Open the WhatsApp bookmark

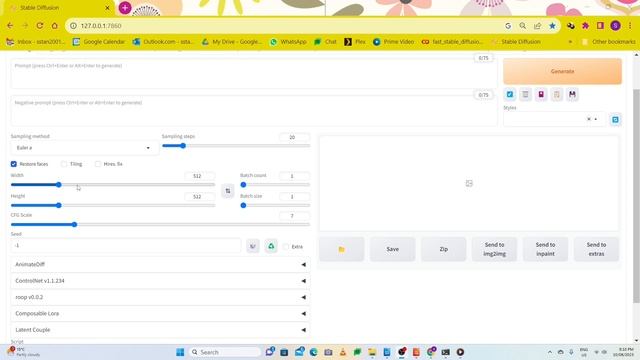pos(288,42)
